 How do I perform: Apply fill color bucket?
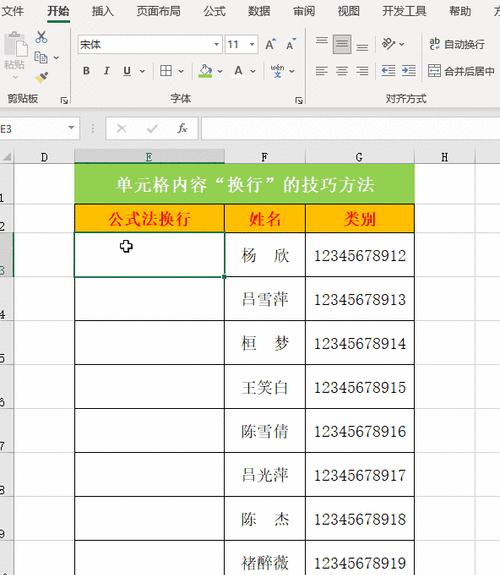click(x=205, y=70)
